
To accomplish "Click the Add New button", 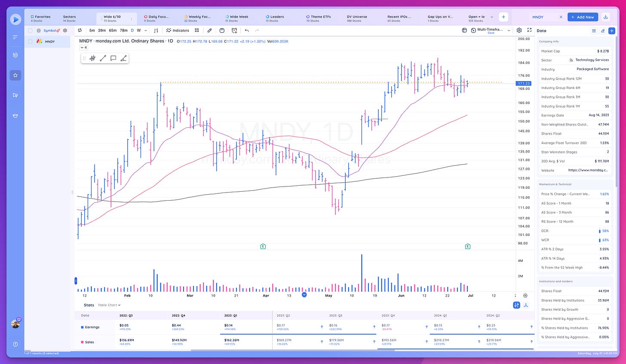I will click(583, 17).
